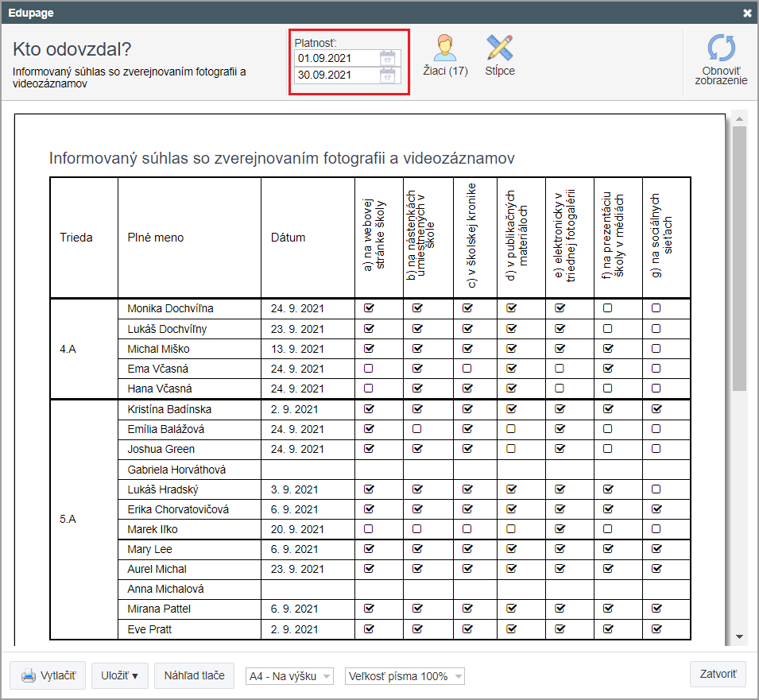This screenshot has height=700, width=759.
Task: Toggle Michal Miško media presentation checkbox (f)
Action: point(608,348)
